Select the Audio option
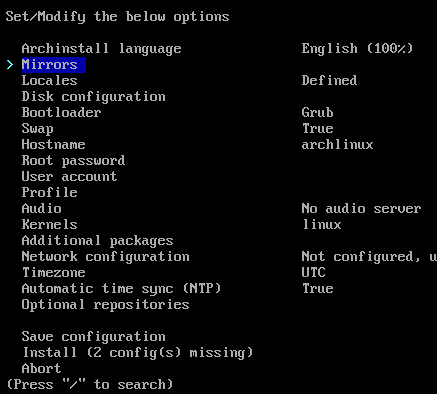Image resolution: width=437 pixels, height=394 pixels. pos(42,209)
